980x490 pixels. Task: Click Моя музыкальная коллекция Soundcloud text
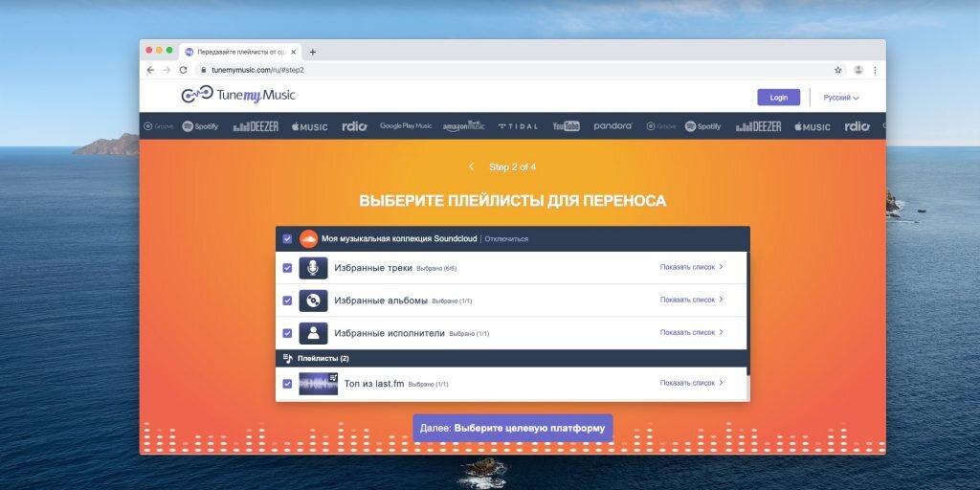[x=399, y=238]
